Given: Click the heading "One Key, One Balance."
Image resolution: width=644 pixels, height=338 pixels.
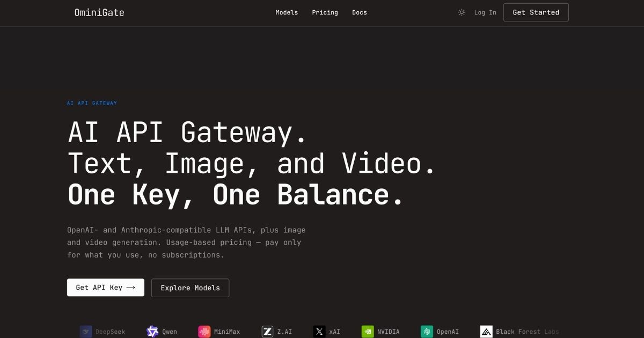Looking at the screenshot, I should [x=236, y=195].
